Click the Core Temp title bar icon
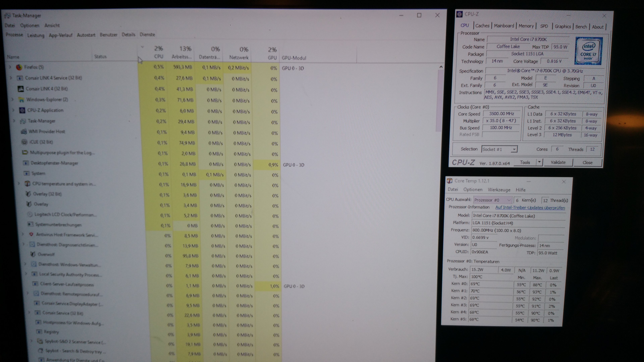 tap(449, 181)
